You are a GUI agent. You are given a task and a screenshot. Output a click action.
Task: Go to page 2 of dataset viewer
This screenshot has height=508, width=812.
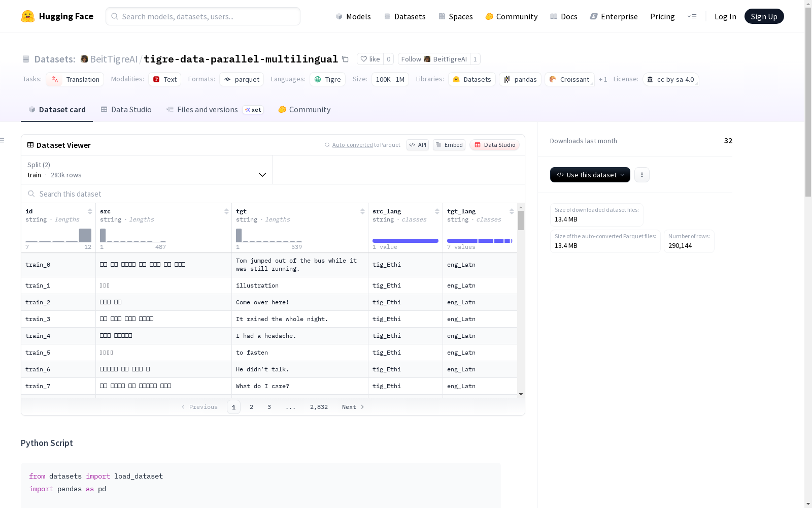pos(251,407)
